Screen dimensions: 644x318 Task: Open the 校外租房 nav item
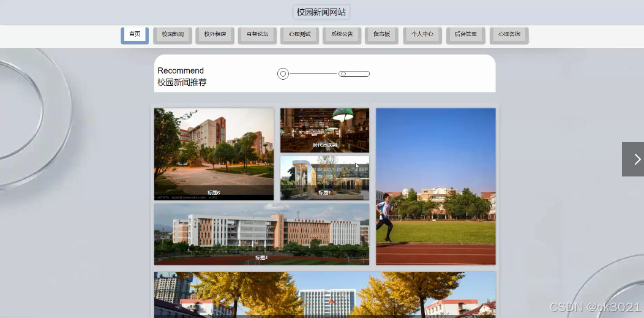[x=215, y=35]
